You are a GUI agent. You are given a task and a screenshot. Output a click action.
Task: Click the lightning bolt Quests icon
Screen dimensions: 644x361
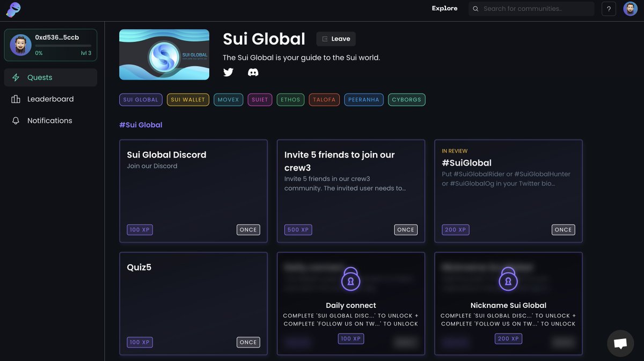[x=16, y=77]
